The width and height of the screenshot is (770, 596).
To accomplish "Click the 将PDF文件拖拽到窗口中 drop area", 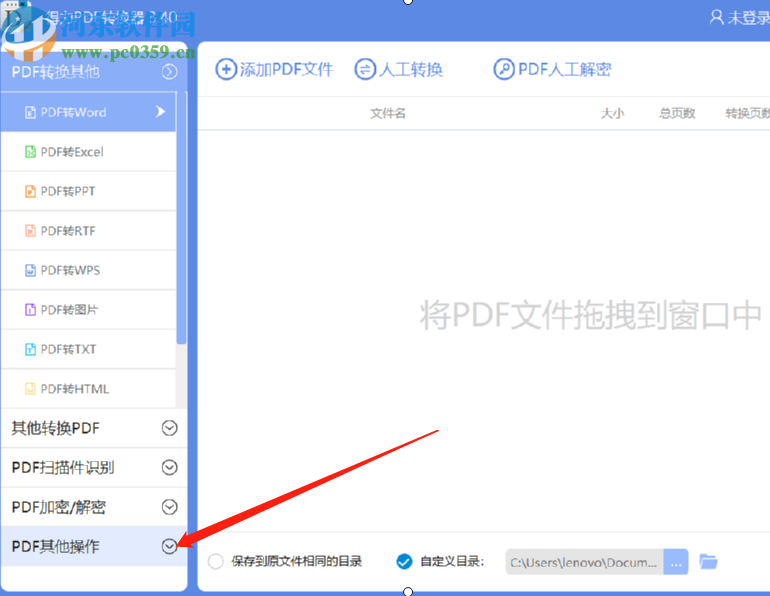I will (590, 315).
